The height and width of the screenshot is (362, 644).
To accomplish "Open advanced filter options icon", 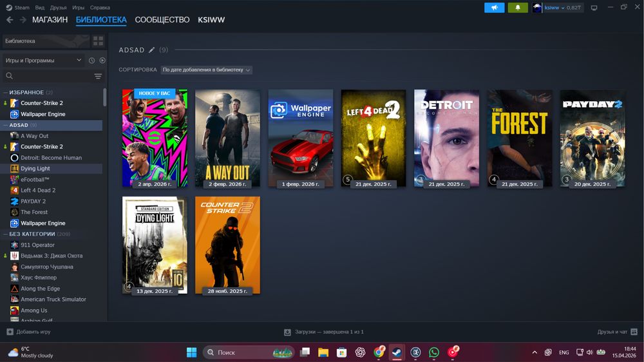I will (x=98, y=76).
